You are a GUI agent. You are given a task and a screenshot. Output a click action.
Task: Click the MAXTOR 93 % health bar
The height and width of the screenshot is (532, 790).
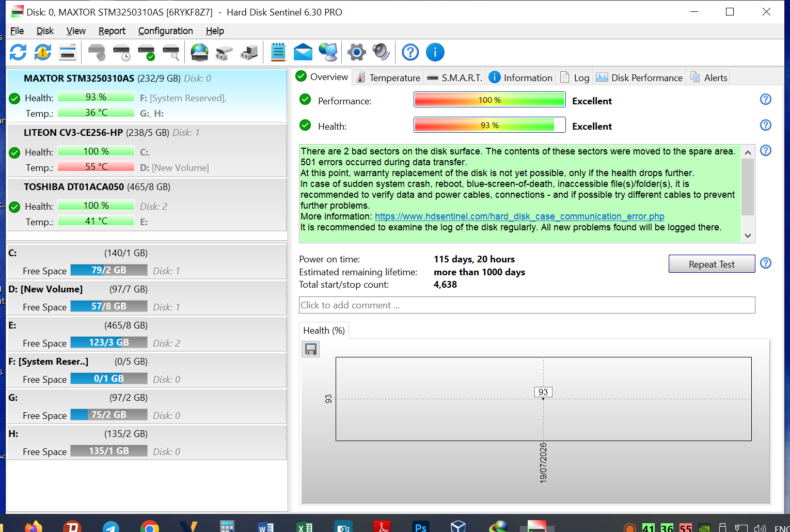click(96, 97)
